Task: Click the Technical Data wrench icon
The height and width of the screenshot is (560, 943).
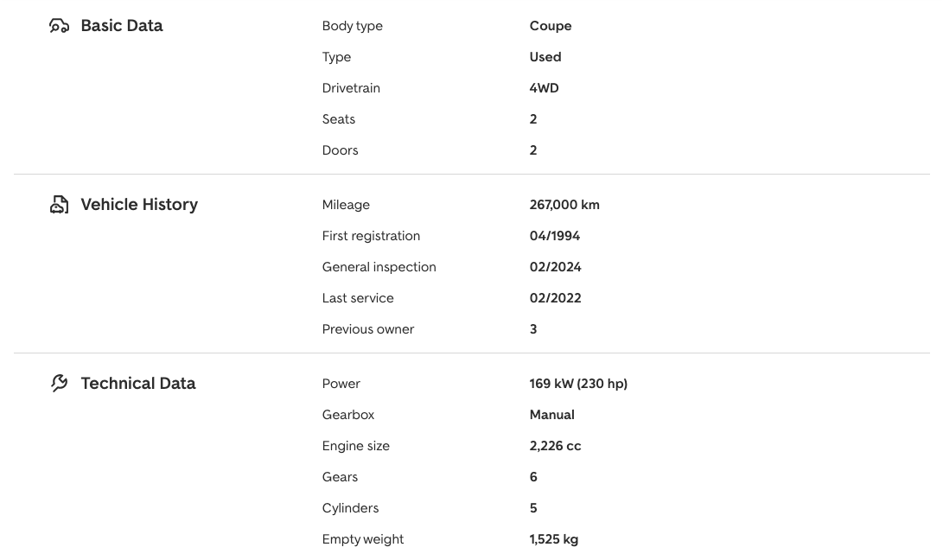Action: [59, 384]
